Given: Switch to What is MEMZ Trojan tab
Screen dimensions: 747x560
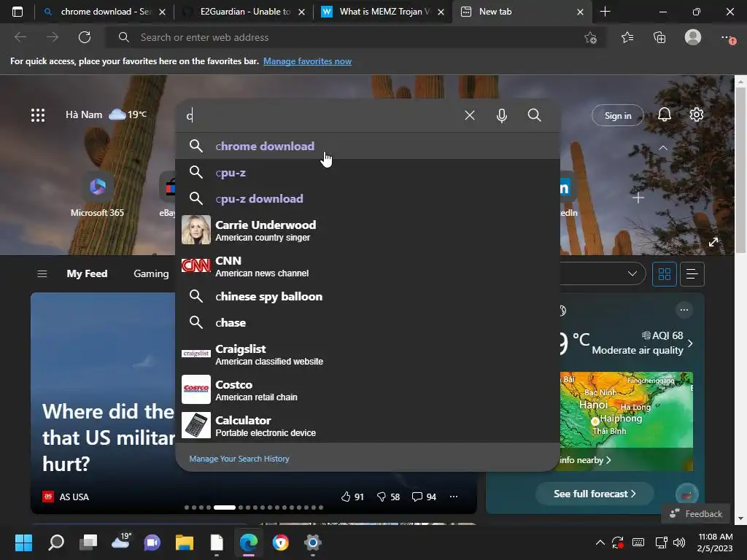Looking at the screenshot, I should 384,12.
